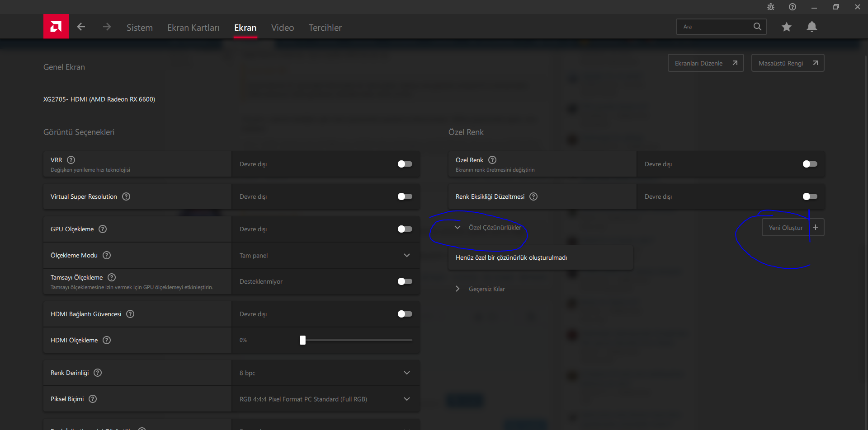Open favorites star icon
Image resolution: width=868 pixels, height=430 pixels.
pyautogui.click(x=787, y=27)
